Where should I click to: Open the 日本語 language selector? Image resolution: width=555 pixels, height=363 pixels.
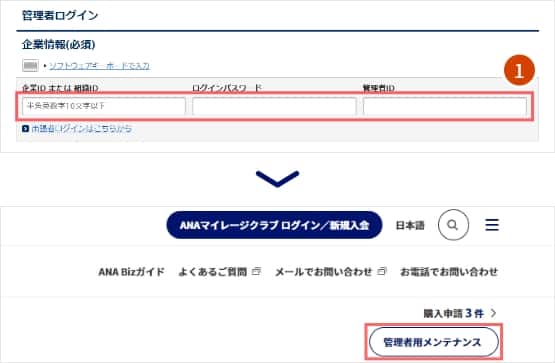[x=410, y=225]
